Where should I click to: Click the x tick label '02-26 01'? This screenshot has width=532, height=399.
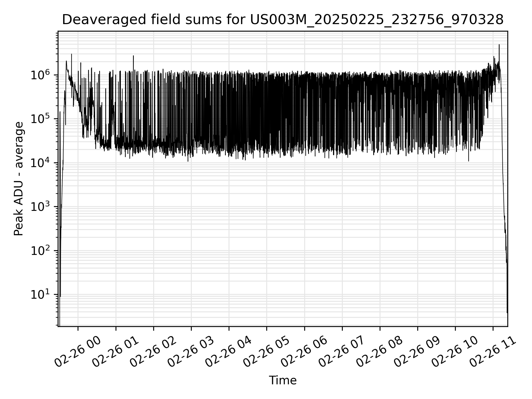pyautogui.click(x=116, y=352)
